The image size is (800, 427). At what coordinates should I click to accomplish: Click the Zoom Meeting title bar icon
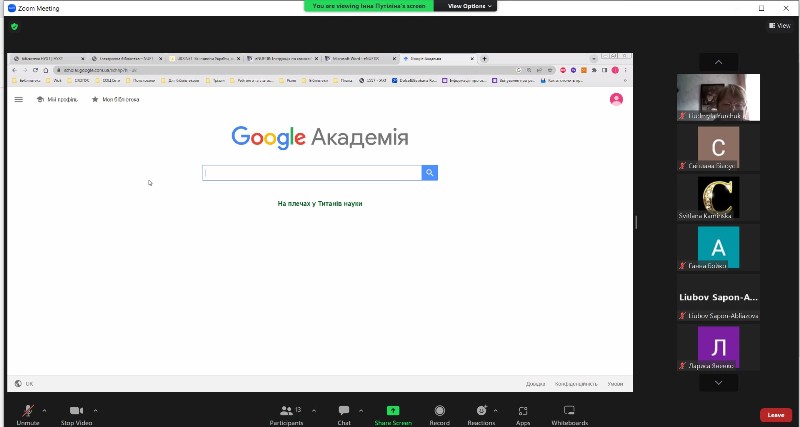pyautogui.click(x=12, y=8)
